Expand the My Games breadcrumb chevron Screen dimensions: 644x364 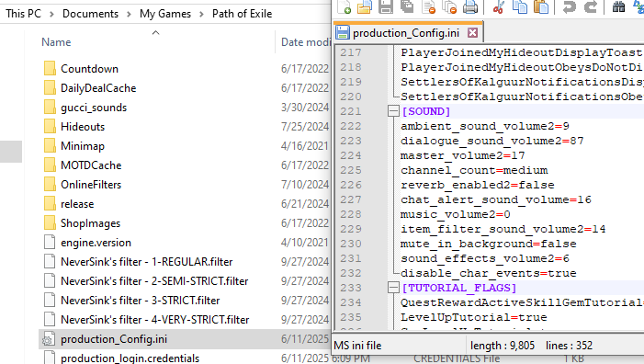pos(202,14)
